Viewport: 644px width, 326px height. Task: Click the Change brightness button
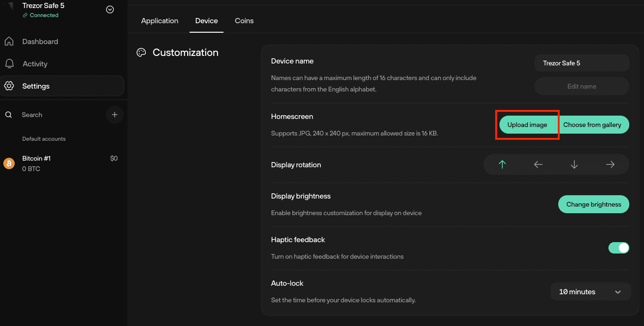[x=593, y=205]
